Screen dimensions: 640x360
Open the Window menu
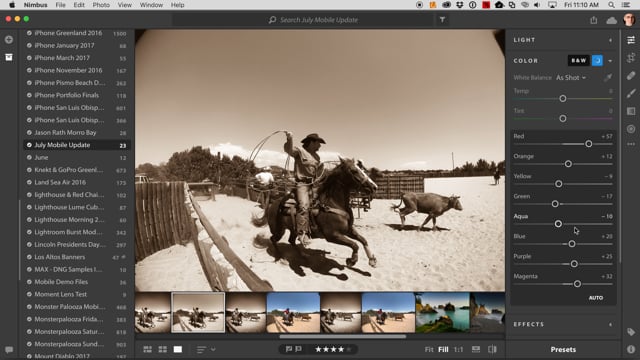[x=151, y=5]
